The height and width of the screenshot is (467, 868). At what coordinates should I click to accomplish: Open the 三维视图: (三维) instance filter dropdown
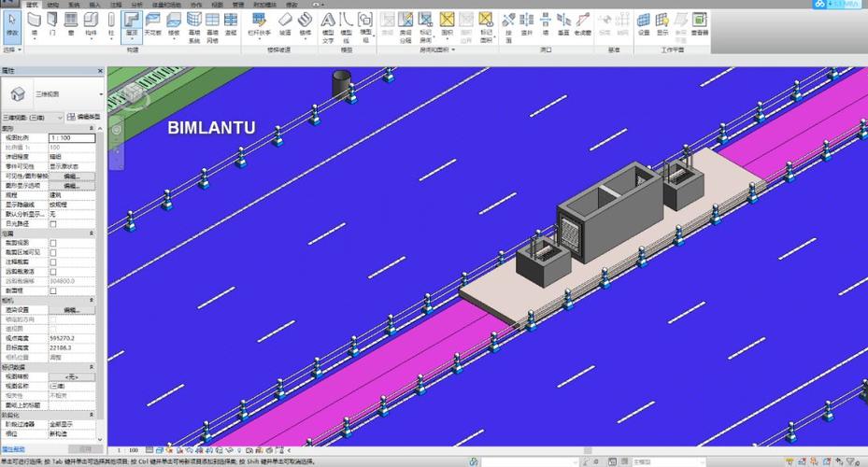[x=33, y=118]
